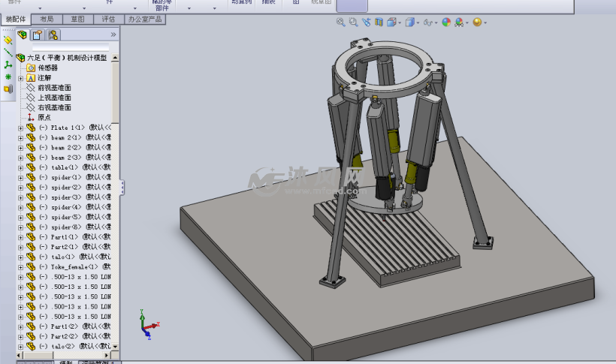
Task: Click the tree's scroll down arrow
Action: [x=116, y=346]
